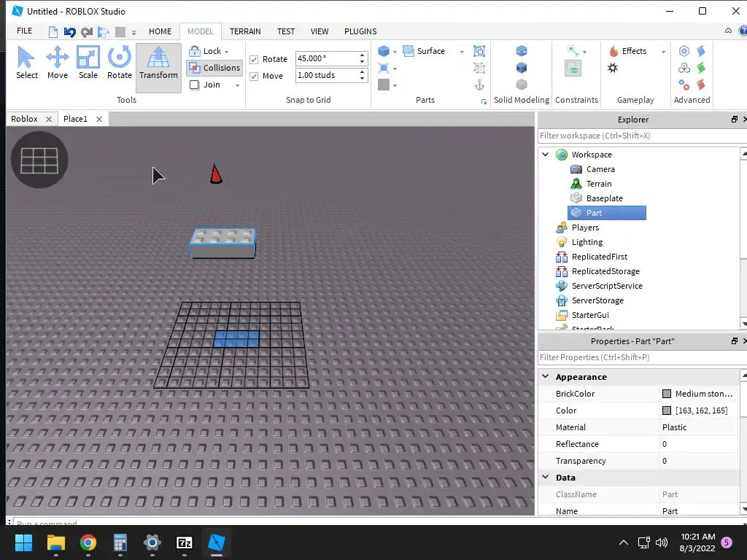Open the Parts section dialog launcher
Screen dimensions: 747x560
tap(484, 101)
